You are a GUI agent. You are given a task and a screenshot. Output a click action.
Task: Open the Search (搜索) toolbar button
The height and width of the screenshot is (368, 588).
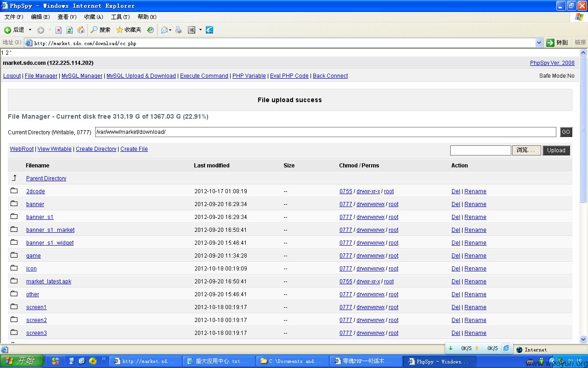[x=101, y=30]
